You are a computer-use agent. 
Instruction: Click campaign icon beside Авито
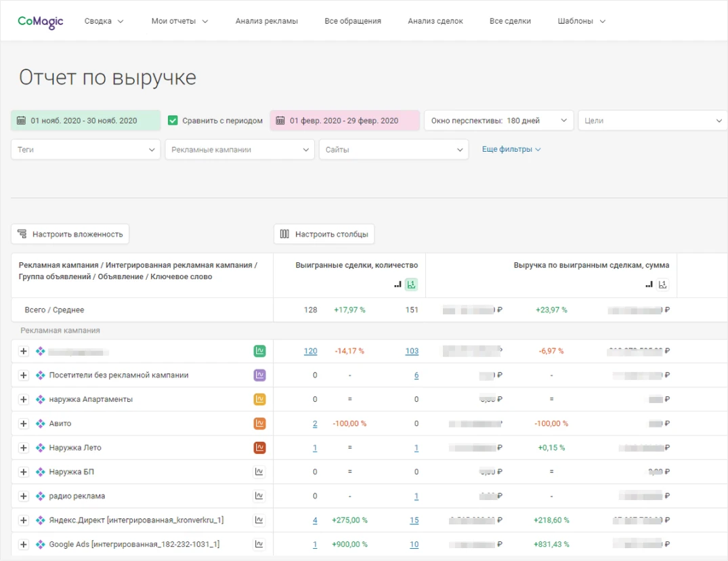tap(41, 423)
